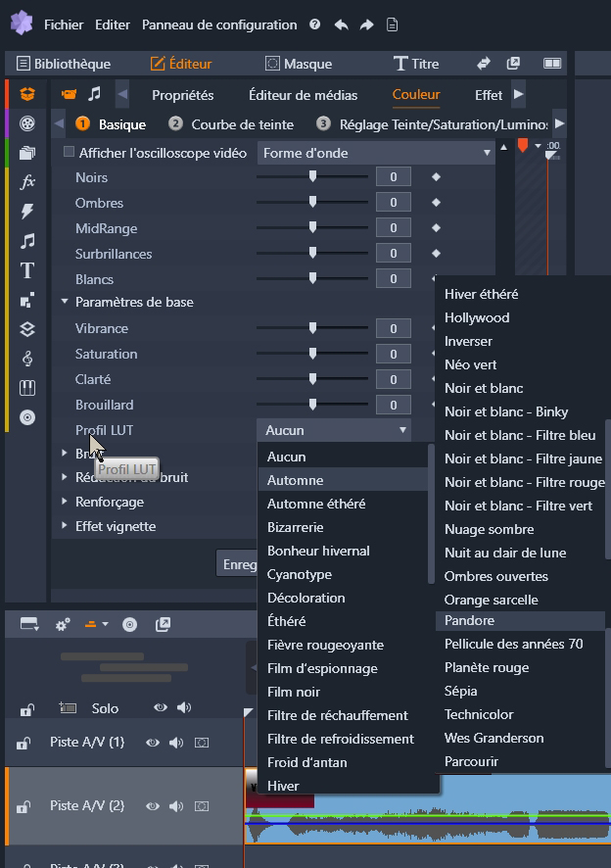Open Panneau de configuration menu
Screen dimensions: 611x868
click(219, 24)
